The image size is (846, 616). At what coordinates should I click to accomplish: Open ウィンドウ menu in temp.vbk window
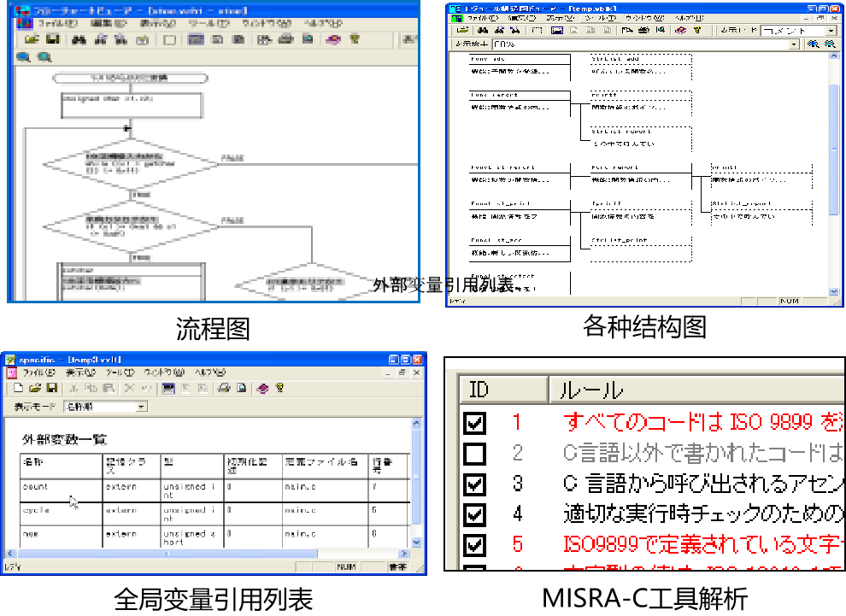pos(644,18)
